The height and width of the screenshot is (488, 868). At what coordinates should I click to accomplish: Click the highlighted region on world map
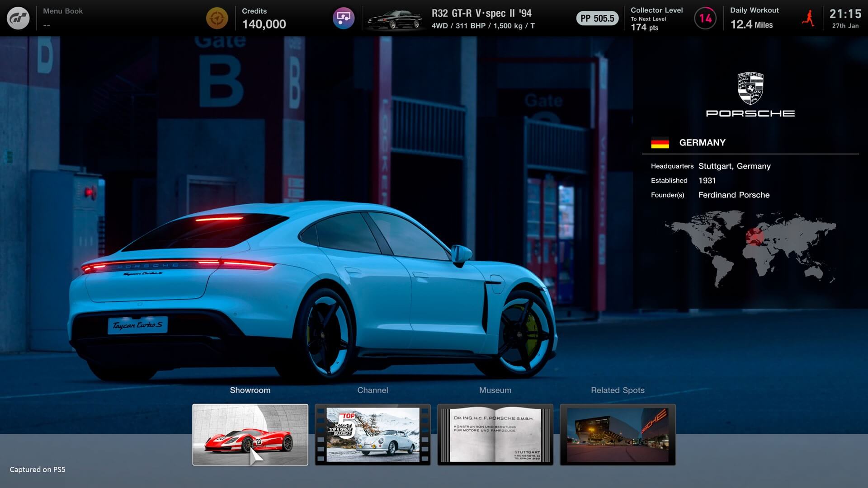pyautogui.click(x=754, y=236)
